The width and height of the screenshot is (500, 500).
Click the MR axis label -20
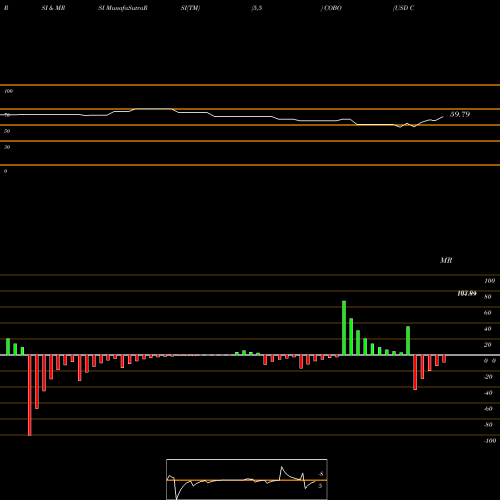pyautogui.click(x=488, y=377)
